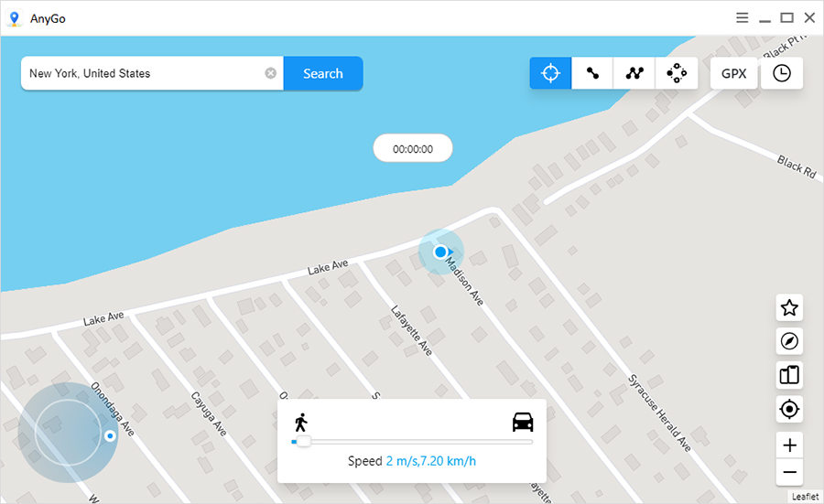
Task: Center map on current location target icon
Action: click(789, 410)
